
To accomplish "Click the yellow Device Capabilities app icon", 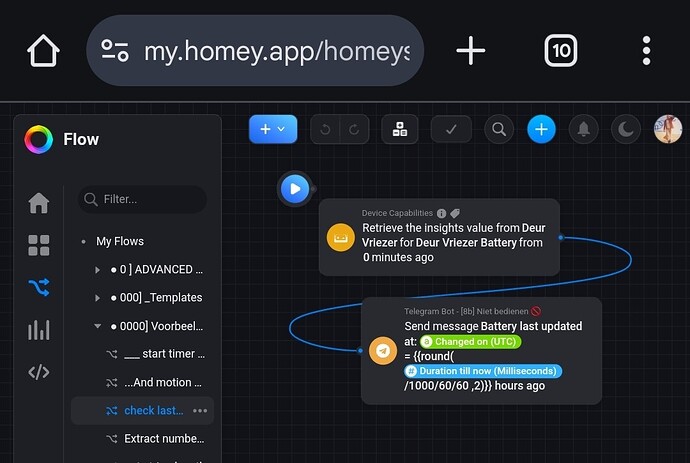I will pyautogui.click(x=341, y=238).
